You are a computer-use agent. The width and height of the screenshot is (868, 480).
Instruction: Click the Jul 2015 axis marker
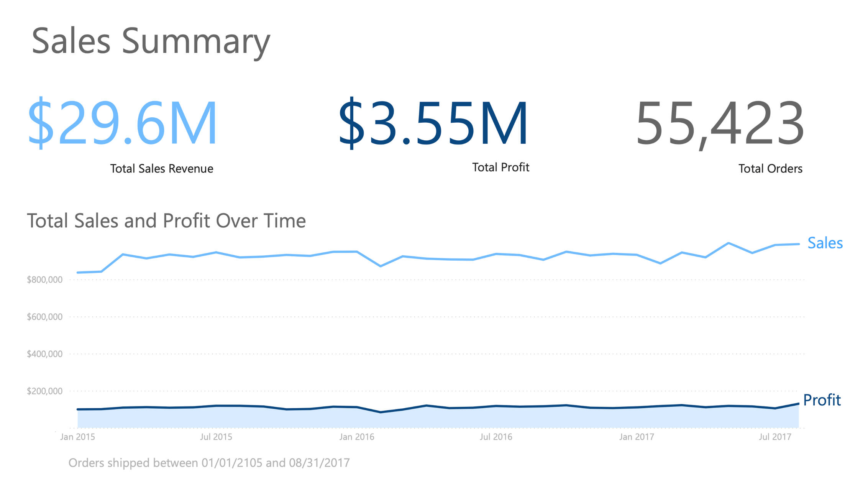coord(216,437)
